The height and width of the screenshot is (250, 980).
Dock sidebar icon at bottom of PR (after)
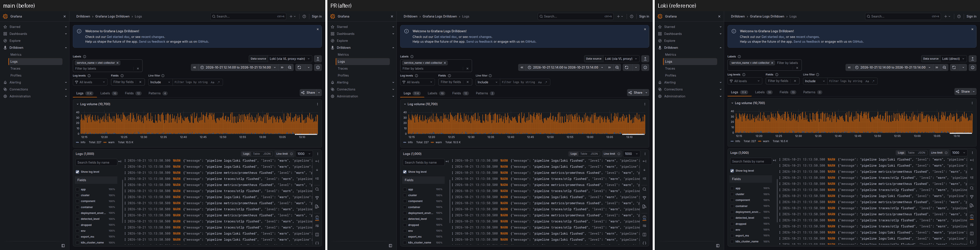point(390,245)
